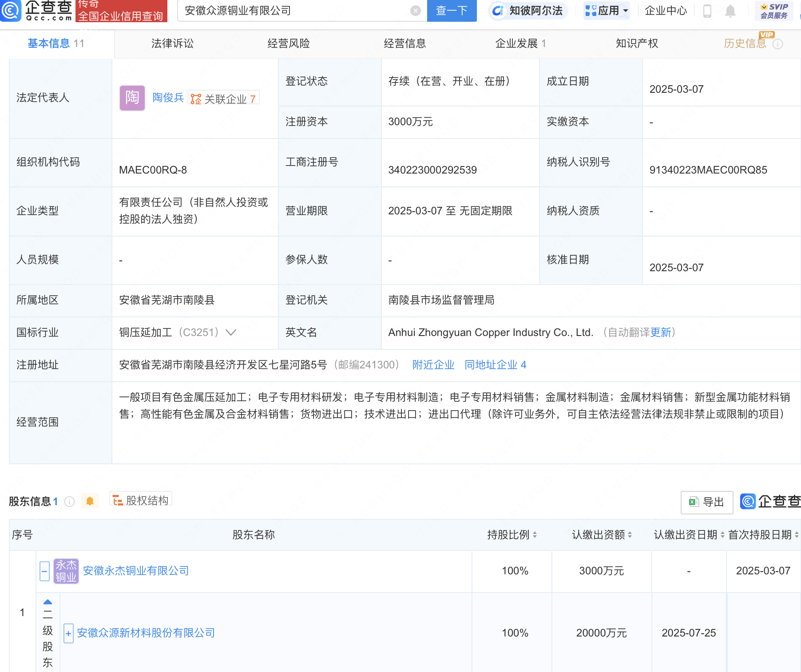Screen dimensions: 801x672
Task: Open the 附近企业 link
Action: pos(433,365)
